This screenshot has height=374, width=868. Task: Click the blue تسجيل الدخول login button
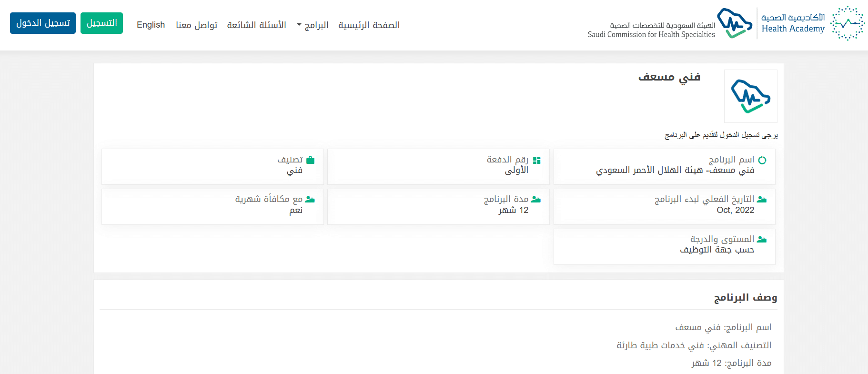coord(43,23)
